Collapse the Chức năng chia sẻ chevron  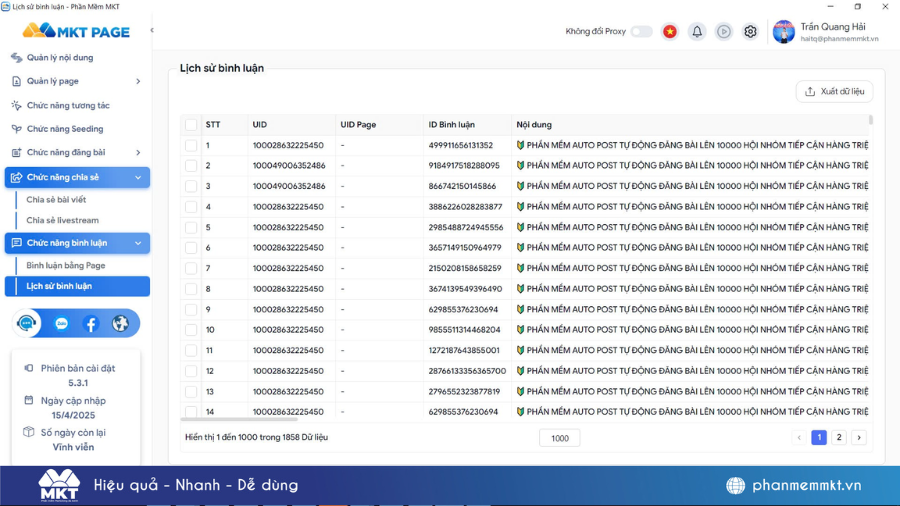pyautogui.click(x=138, y=178)
